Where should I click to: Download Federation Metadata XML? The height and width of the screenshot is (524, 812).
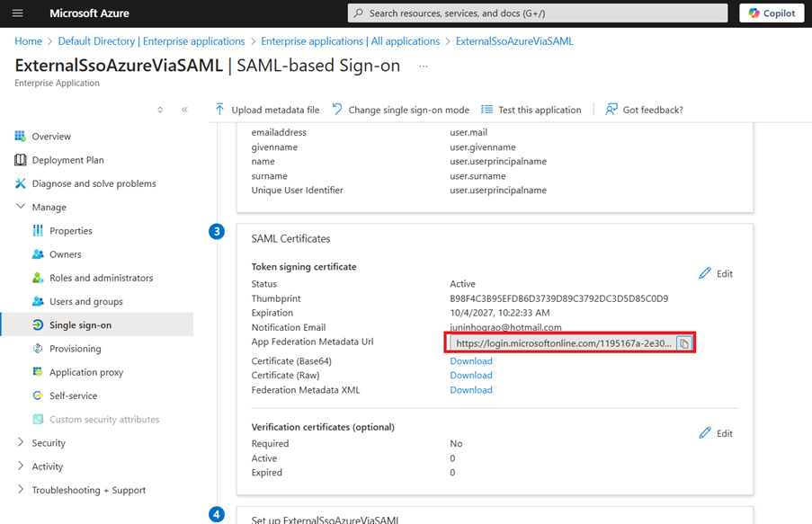click(470, 390)
